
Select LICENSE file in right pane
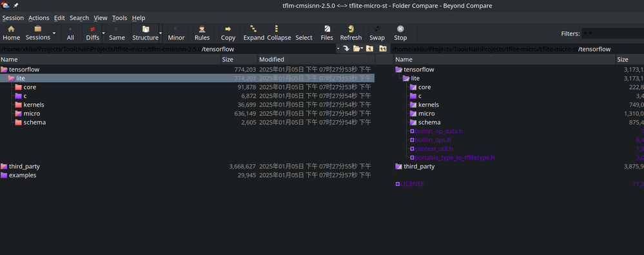point(412,184)
